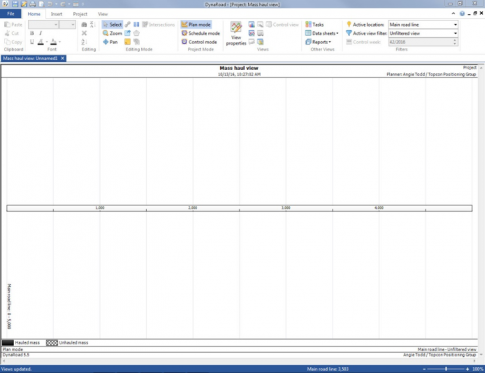Open the Active location dropdown
This screenshot has height=373, width=485.
pyautogui.click(x=423, y=25)
